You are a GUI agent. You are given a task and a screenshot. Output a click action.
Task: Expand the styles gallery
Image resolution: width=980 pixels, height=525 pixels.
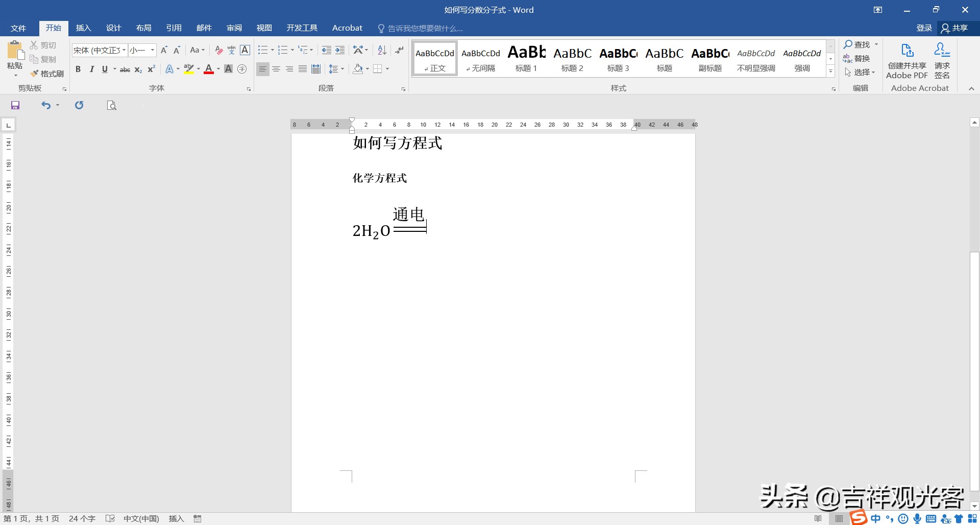click(x=831, y=71)
